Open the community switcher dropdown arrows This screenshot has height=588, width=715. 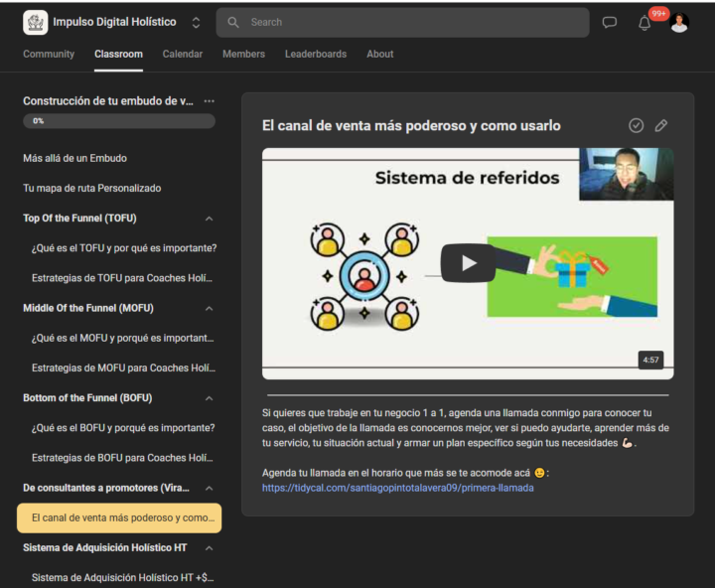(196, 22)
